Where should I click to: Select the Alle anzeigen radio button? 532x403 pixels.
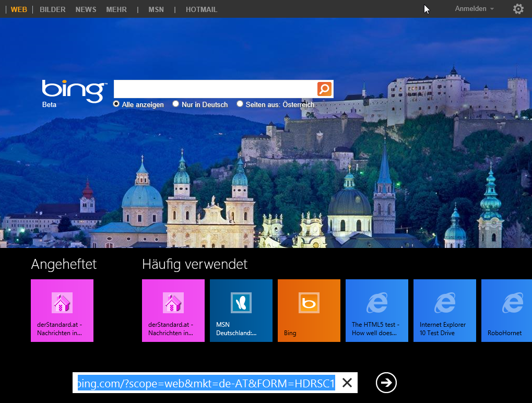(116, 104)
